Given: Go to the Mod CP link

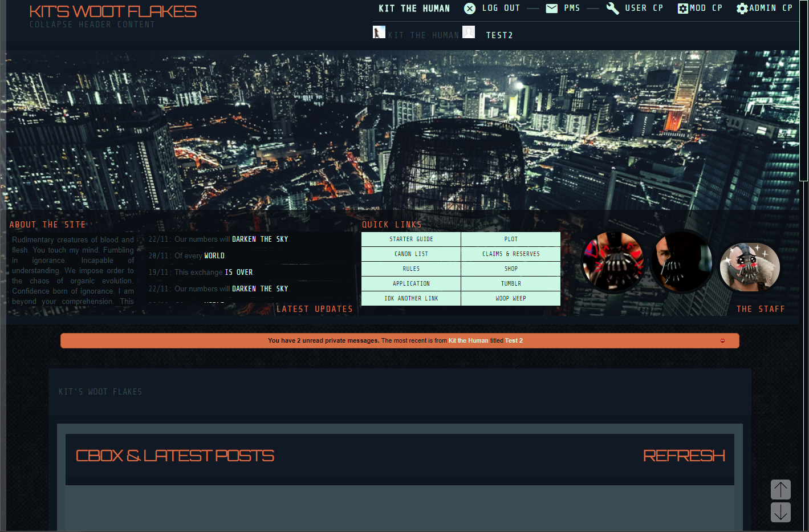Looking at the screenshot, I should (x=706, y=9).
